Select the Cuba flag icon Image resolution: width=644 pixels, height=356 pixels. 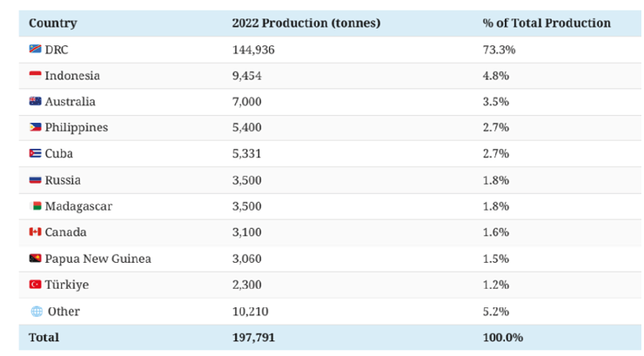click(35, 154)
